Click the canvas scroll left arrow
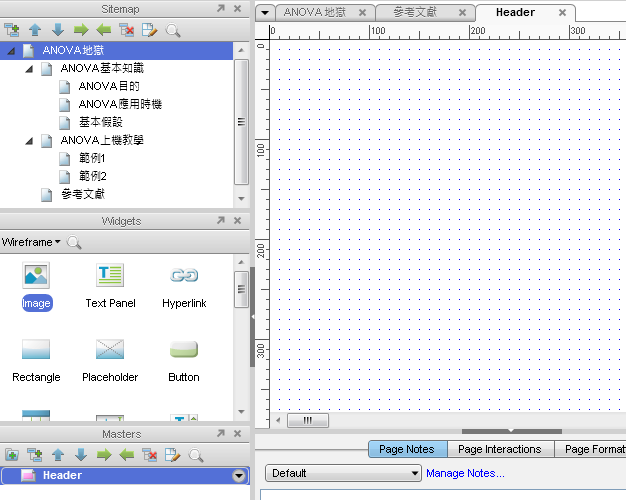The height and width of the screenshot is (500, 626). click(278, 420)
